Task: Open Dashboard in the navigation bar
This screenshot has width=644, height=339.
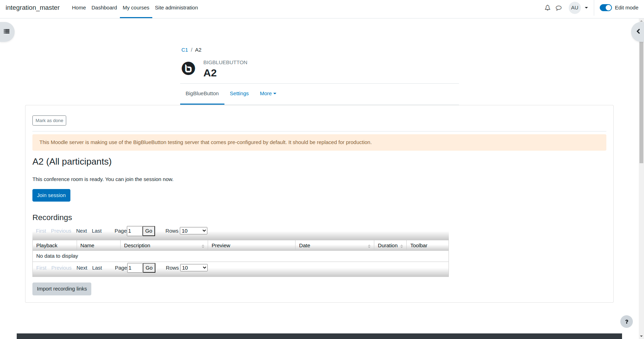Action: (104, 8)
